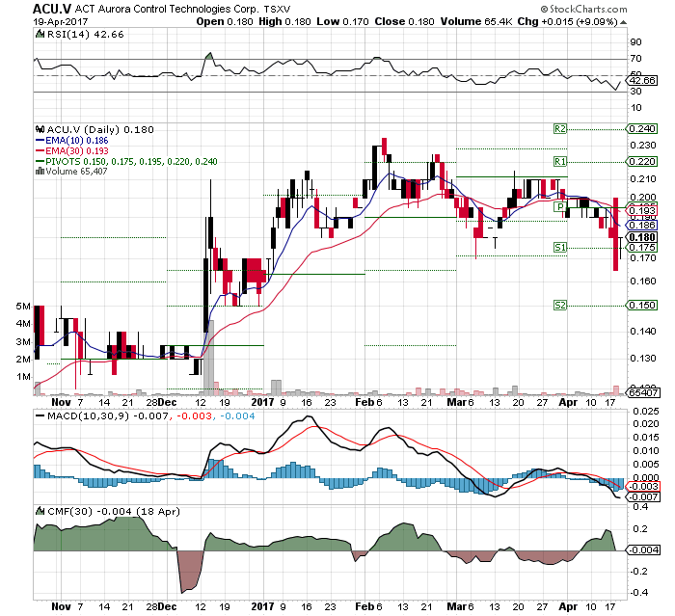Screen dimensions: 675x616
Task: Click the -0.003 MACD signal value tag
Action: tap(643, 487)
